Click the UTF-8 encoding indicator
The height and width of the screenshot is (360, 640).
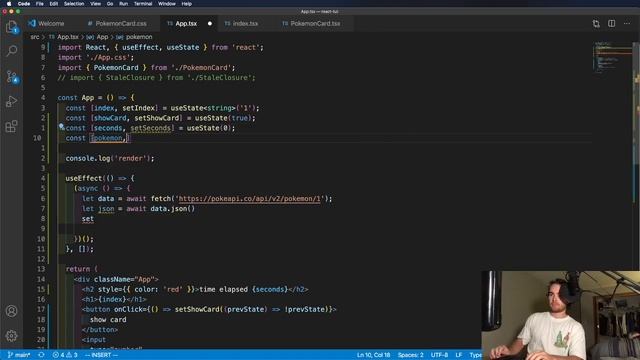click(x=439, y=355)
